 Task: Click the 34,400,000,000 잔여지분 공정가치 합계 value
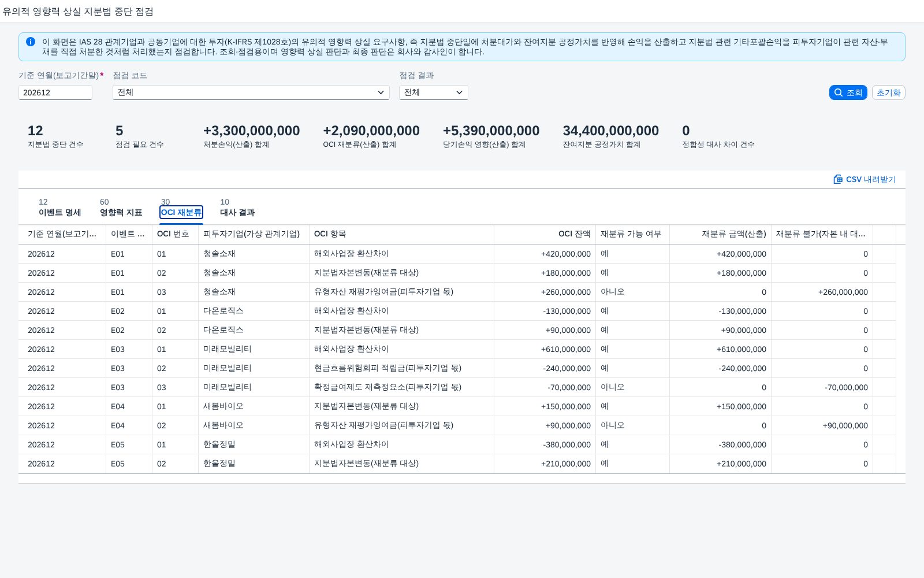611,131
